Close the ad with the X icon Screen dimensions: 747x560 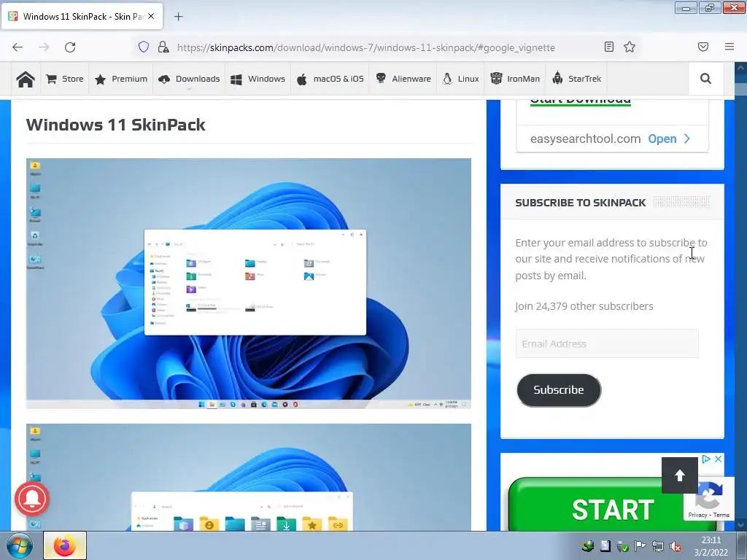[x=718, y=459]
